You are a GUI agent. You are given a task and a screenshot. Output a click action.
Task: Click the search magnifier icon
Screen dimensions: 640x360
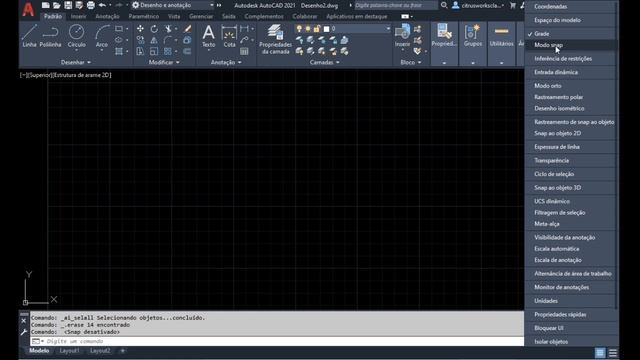[444, 5]
